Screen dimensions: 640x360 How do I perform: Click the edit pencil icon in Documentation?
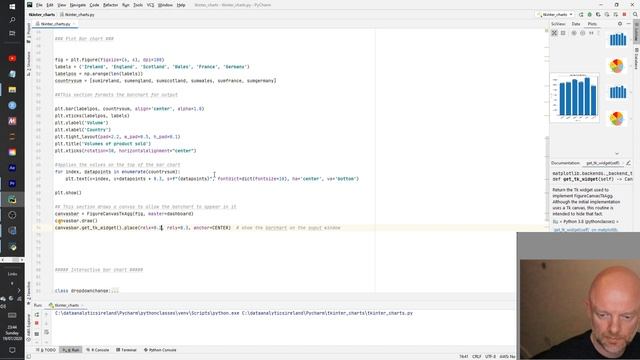tap(629, 163)
